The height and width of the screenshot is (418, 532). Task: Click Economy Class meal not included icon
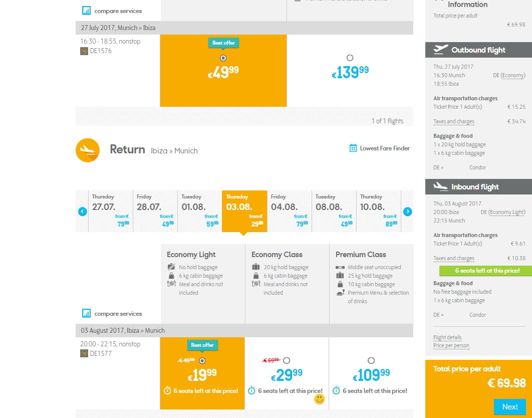point(256,284)
